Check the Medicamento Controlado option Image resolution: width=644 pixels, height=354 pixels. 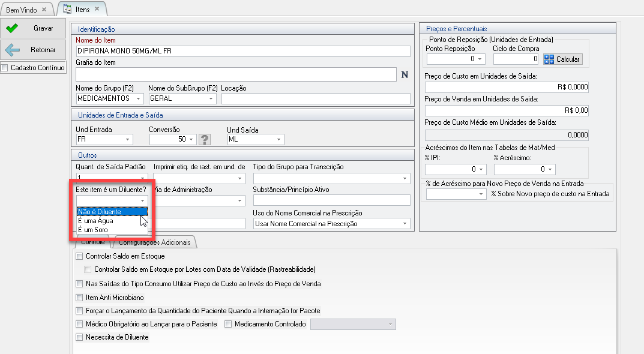coord(229,325)
